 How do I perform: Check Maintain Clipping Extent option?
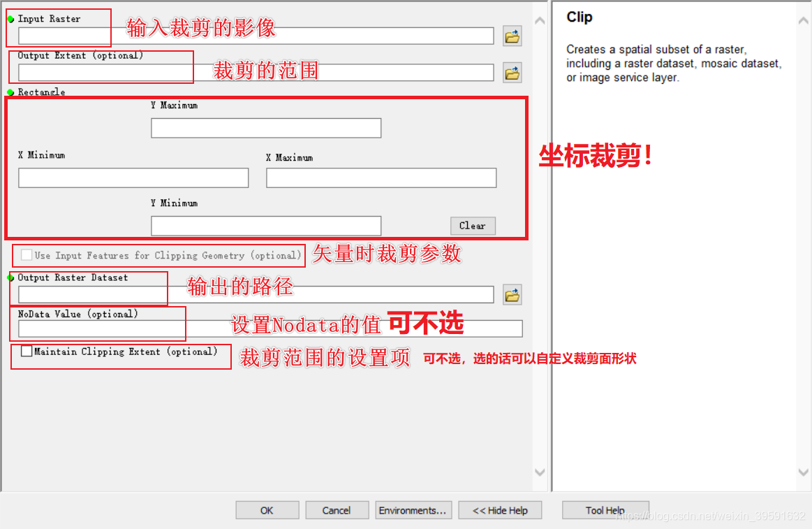tap(27, 352)
